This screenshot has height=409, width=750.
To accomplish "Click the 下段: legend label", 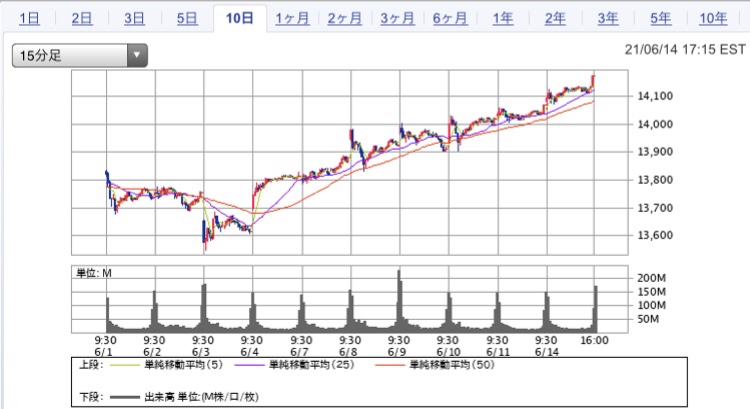I will [x=91, y=397].
